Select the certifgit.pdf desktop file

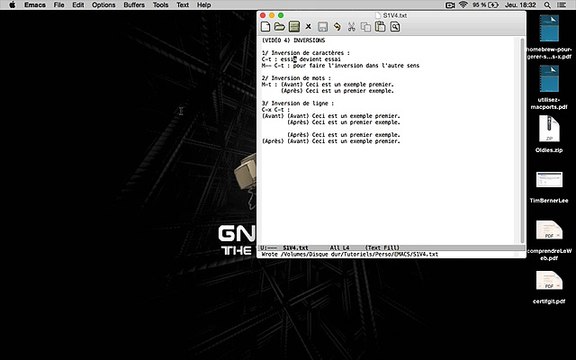tap(549, 287)
